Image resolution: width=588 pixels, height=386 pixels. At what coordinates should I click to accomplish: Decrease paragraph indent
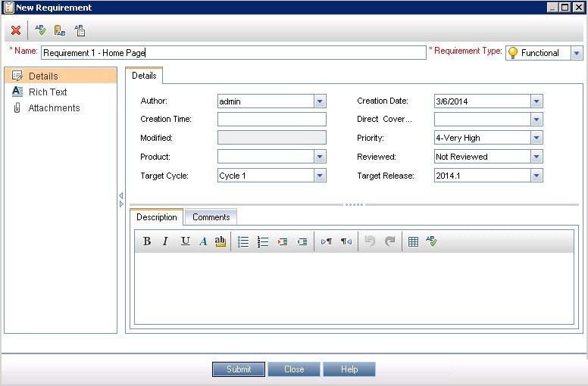(x=302, y=242)
